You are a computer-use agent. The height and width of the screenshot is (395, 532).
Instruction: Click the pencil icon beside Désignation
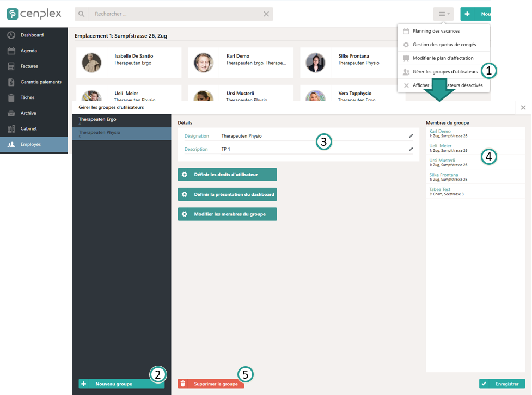click(411, 136)
